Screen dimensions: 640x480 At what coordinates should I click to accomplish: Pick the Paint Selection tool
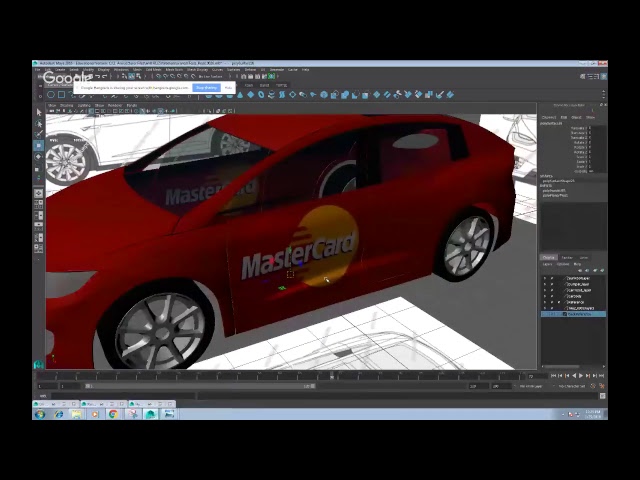click(39, 134)
